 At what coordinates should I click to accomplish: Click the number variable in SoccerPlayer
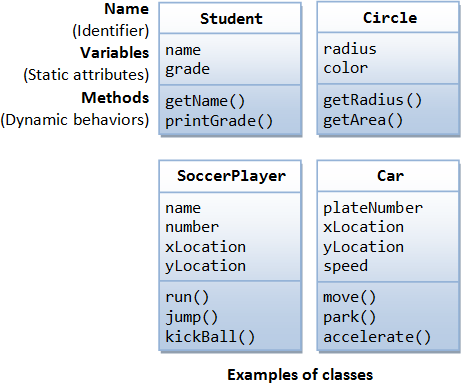[x=192, y=227]
